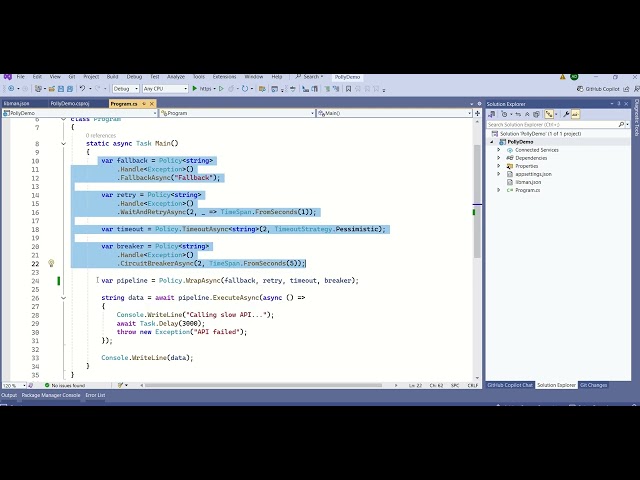The image size is (640, 480).
Task: Toggle the pin on Program.cs tab
Action: point(144,104)
